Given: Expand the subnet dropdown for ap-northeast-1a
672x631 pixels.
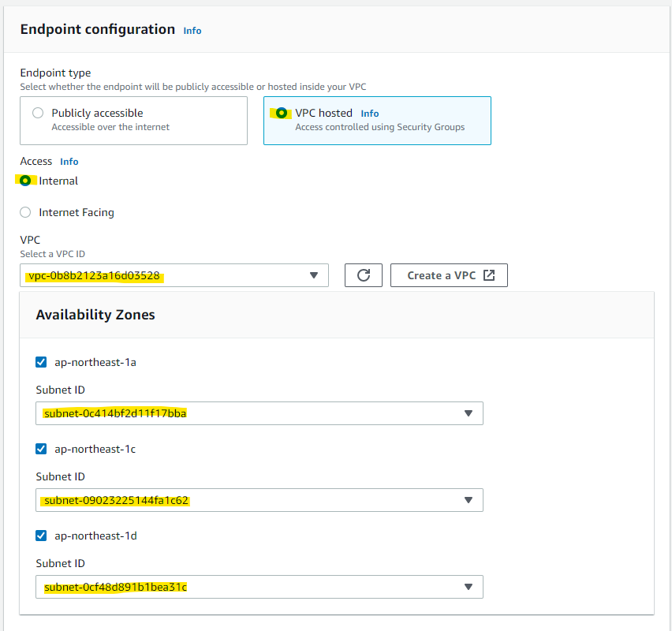Looking at the screenshot, I should click(x=259, y=413).
